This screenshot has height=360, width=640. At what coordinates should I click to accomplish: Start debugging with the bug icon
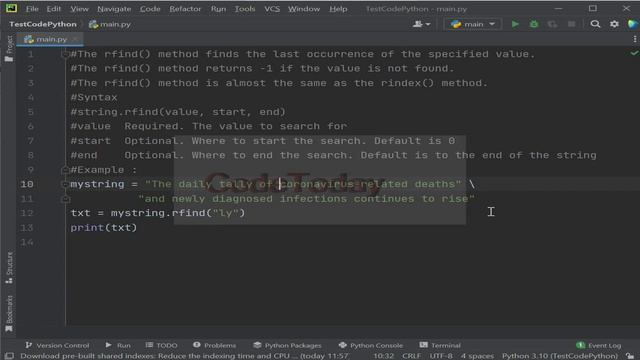tap(533, 24)
